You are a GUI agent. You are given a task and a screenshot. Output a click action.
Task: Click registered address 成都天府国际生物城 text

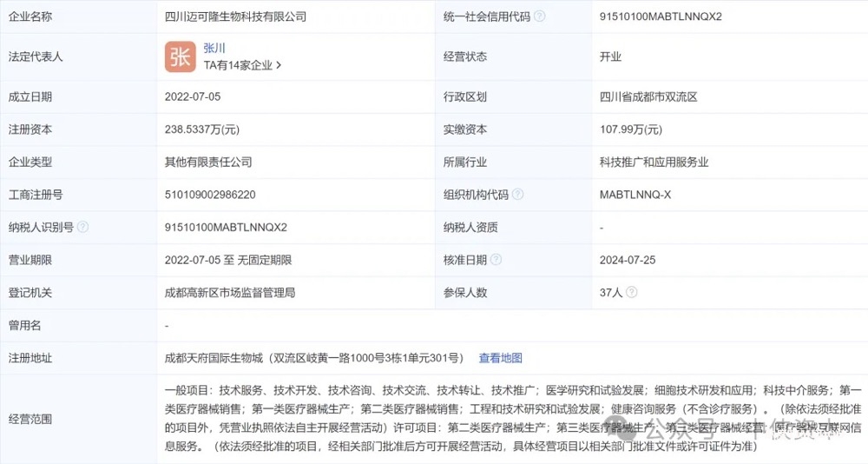[314, 358]
